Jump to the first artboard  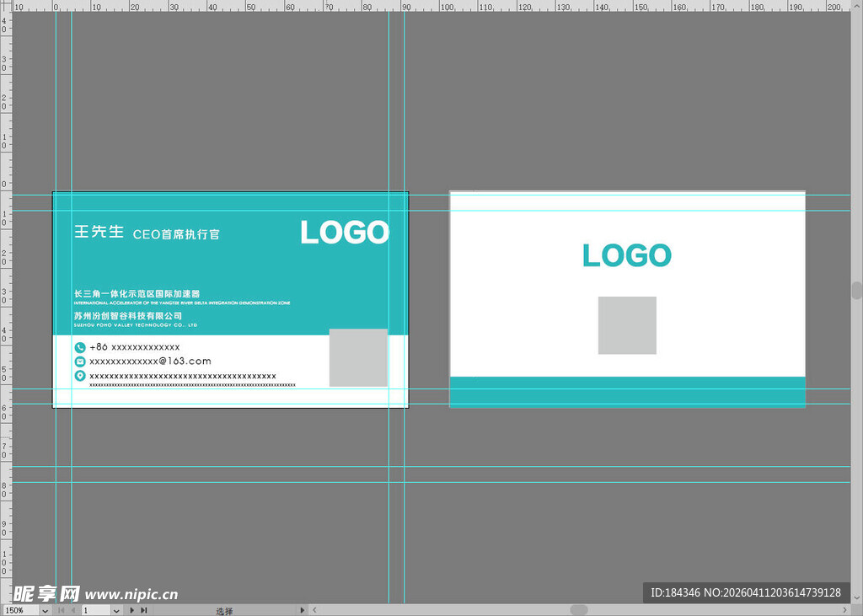pos(60,610)
